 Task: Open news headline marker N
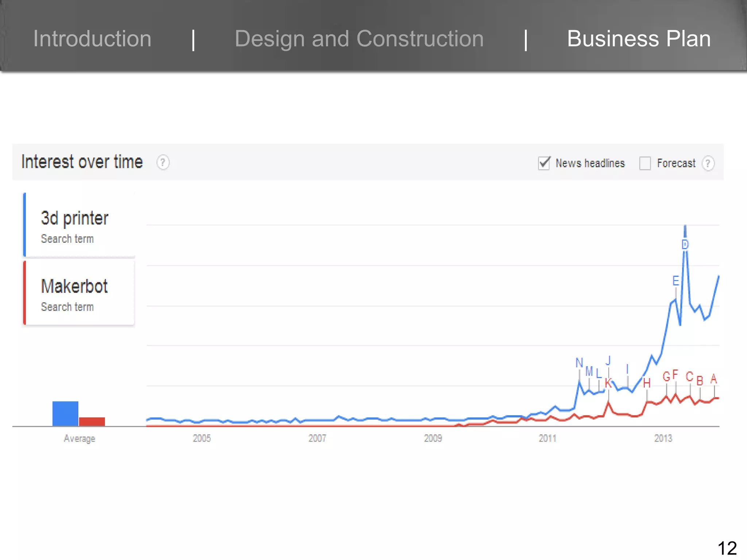click(x=579, y=363)
